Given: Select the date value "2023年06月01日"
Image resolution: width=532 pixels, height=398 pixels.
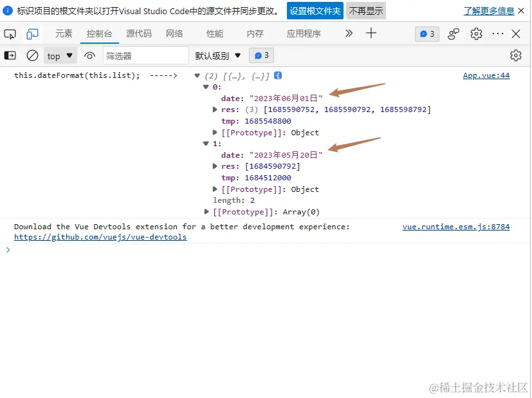Looking at the screenshot, I should click(286, 99).
